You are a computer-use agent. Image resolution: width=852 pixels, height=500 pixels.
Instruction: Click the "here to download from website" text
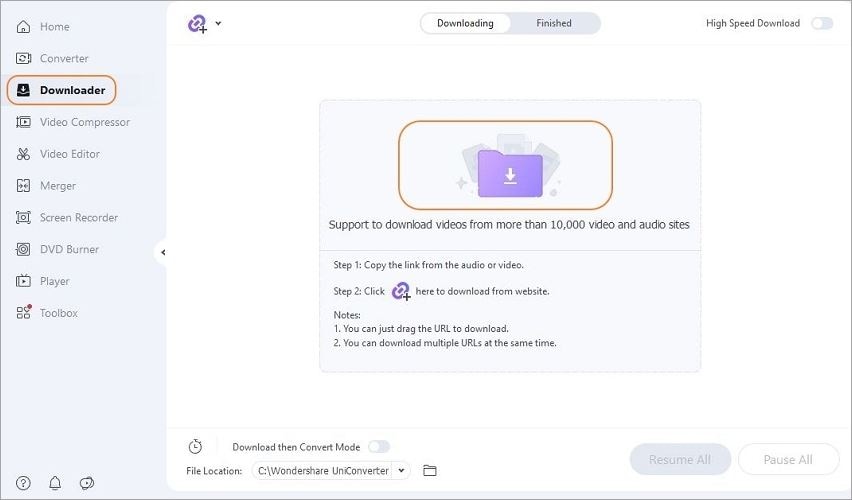(x=483, y=291)
